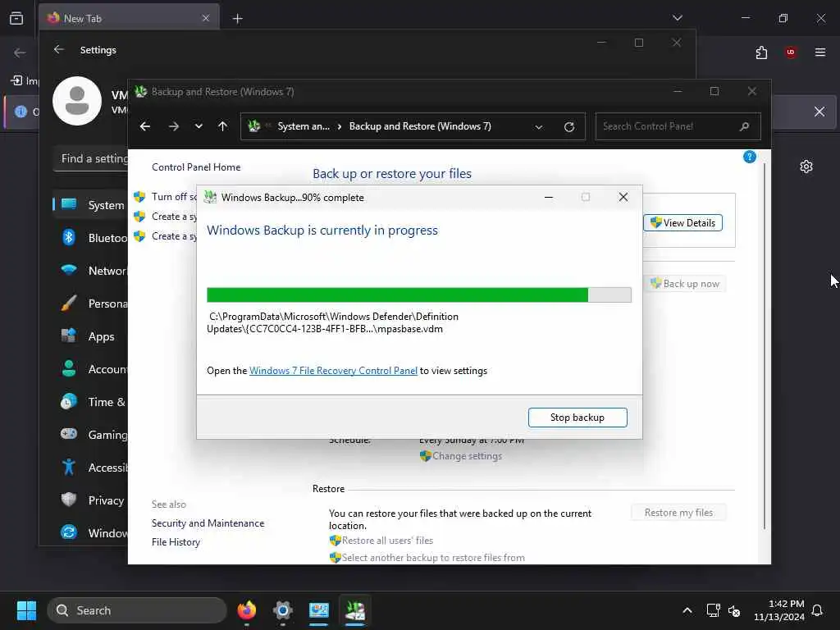
Task: Open File History link
Action: click(x=176, y=542)
